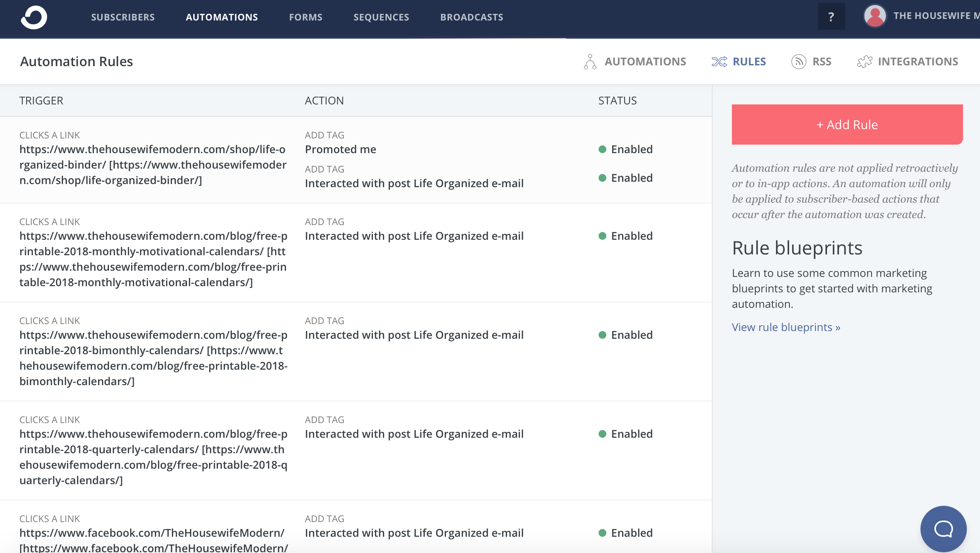Click the ACTION column header
Screen dimensions: 980x553
[x=324, y=101]
